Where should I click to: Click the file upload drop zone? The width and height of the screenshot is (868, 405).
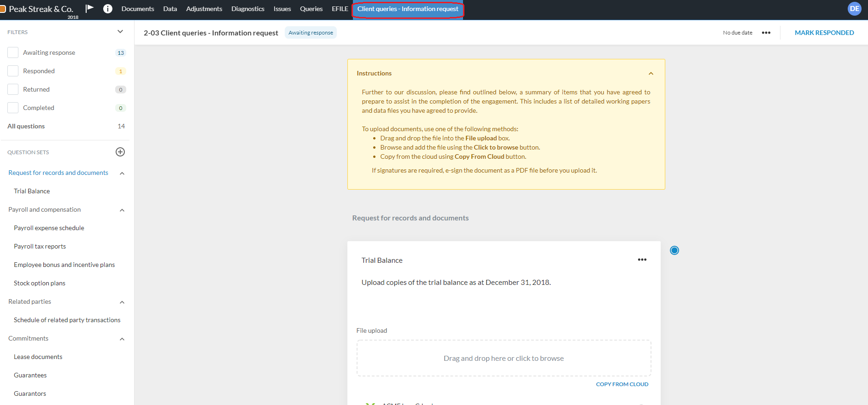tap(503, 358)
